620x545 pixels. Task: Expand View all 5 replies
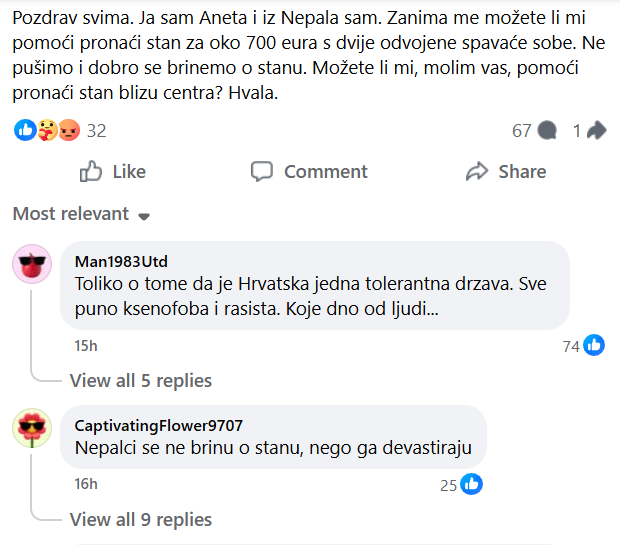pos(140,380)
